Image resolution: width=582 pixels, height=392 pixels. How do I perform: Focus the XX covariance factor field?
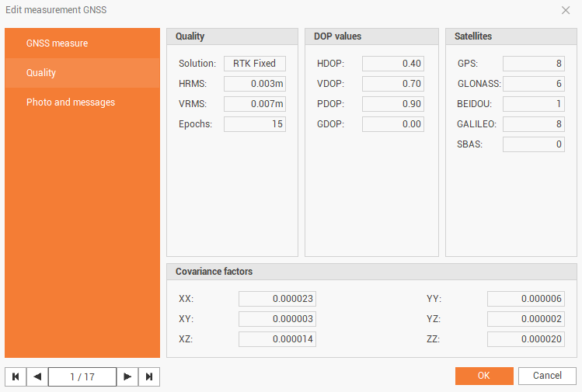(277, 299)
